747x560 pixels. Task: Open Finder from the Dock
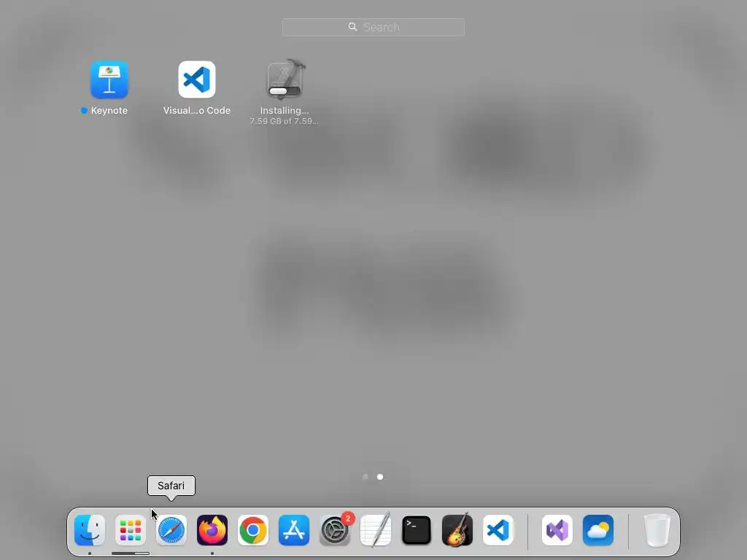point(90,530)
